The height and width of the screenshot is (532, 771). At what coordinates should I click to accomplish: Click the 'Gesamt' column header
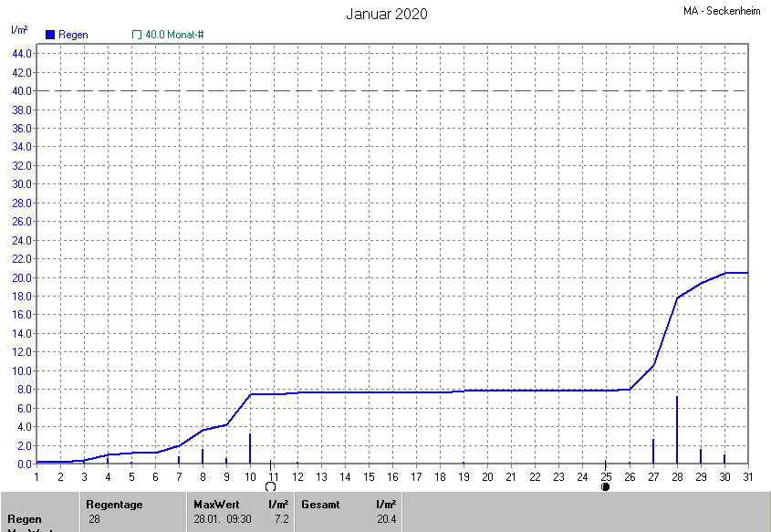point(320,504)
